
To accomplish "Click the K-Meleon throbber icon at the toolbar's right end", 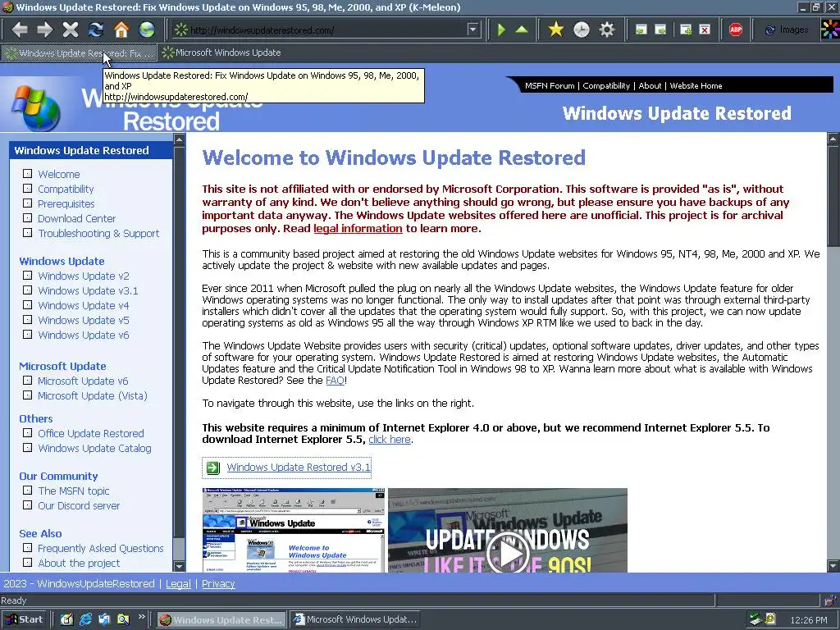I will click(830, 30).
